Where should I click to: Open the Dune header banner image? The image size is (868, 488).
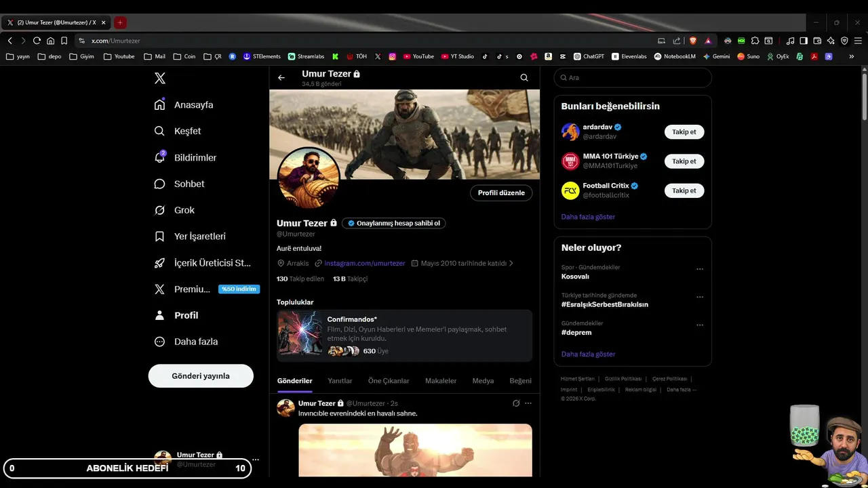[405, 134]
